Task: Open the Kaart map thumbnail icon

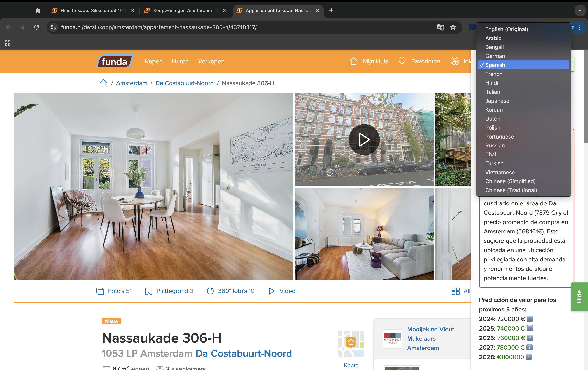Action: (x=351, y=344)
